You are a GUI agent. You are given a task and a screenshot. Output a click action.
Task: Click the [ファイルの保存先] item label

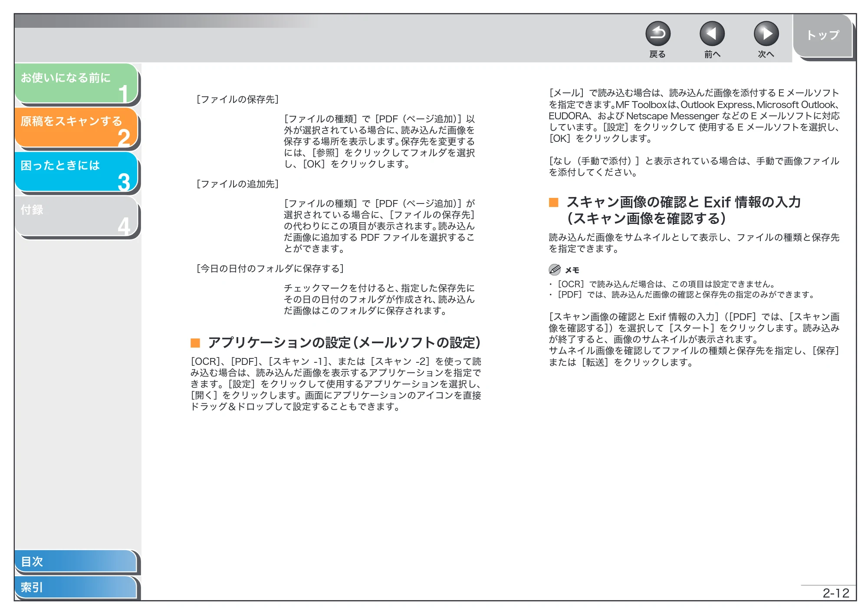tap(237, 99)
